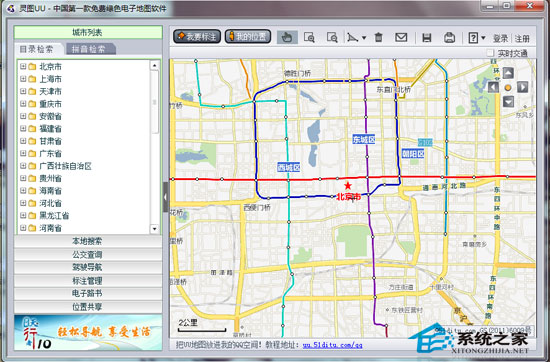The width and height of the screenshot is (550, 362).
Task: Open the 城市列表 panel header
Action: pyautogui.click(x=88, y=33)
